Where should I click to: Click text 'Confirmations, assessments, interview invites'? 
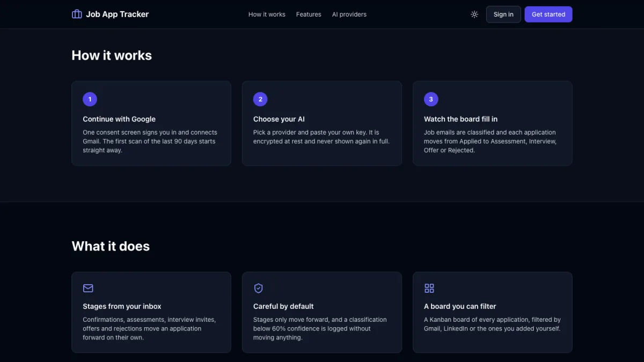(x=149, y=320)
